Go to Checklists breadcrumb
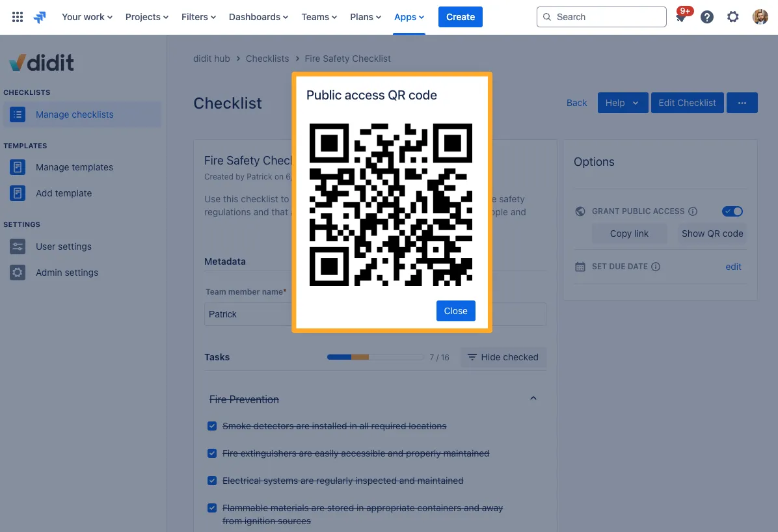Image resolution: width=778 pixels, height=532 pixels. click(x=267, y=59)
